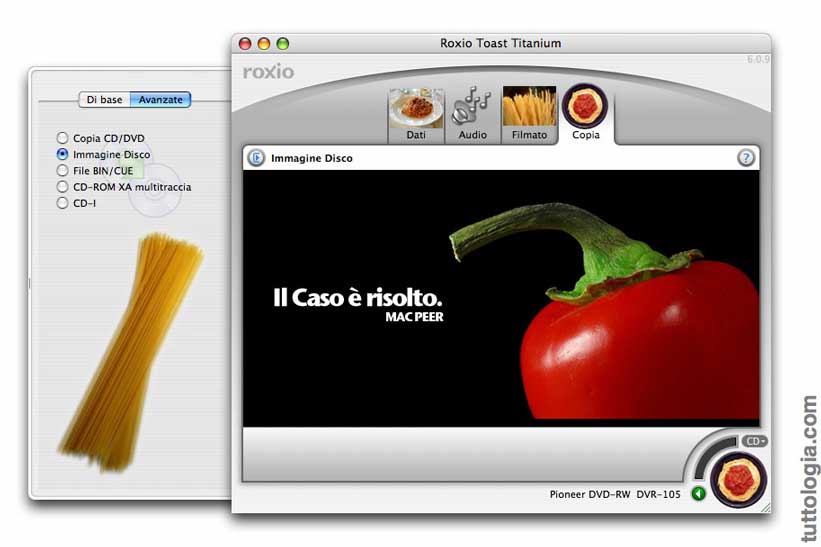
Task: Switch drawer to Di base options
Action: [104, 99]
